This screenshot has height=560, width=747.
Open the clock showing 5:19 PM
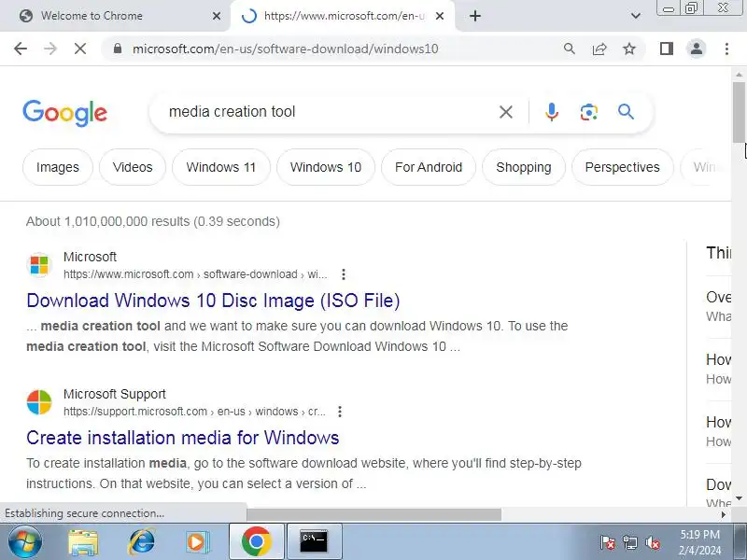tap(699, 542)
